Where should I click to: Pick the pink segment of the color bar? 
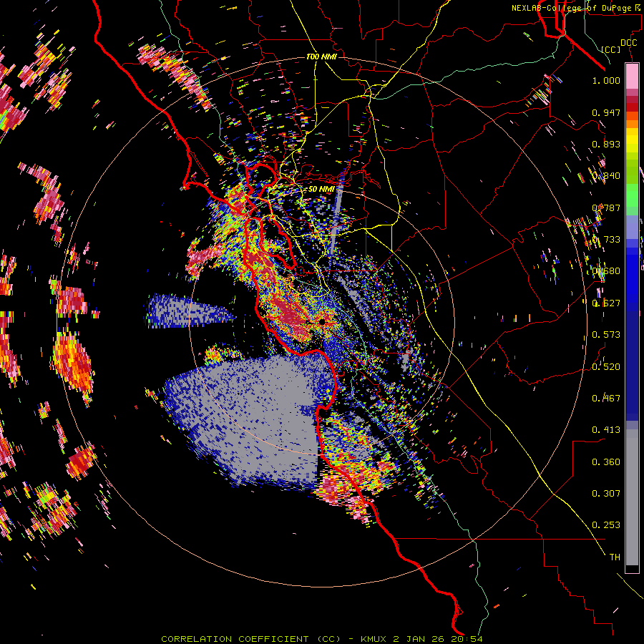[632, 76]
